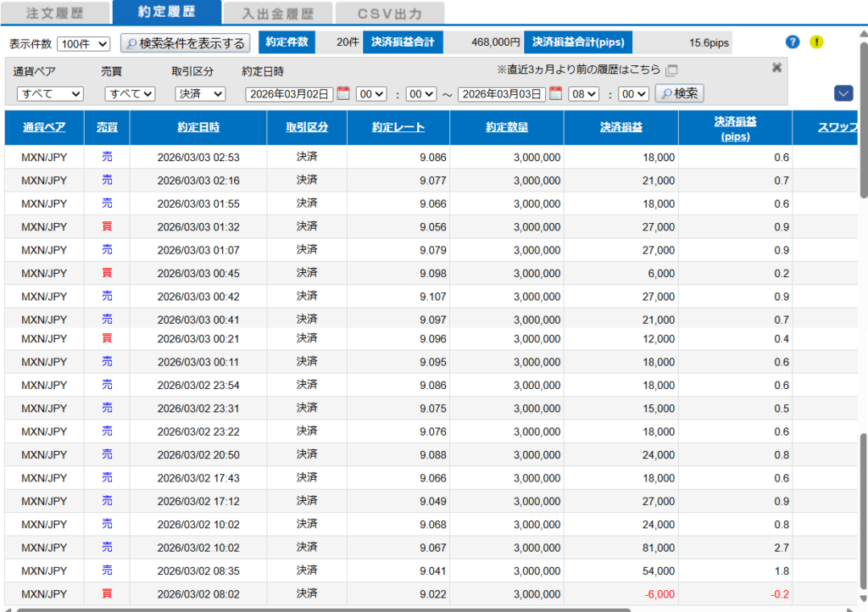This screenshot has height=612, width=868.
Task: Open the 通貨ペア すべて dropdown
Action: click(x=50, y=94)
